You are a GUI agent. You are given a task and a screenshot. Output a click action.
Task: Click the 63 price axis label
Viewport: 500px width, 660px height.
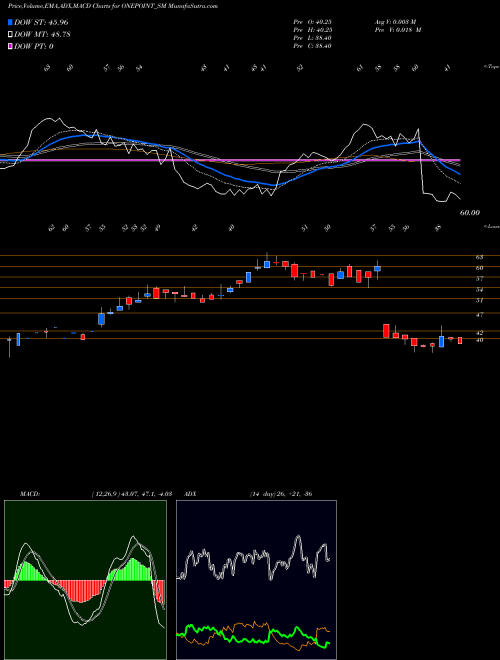coord(480,257)
